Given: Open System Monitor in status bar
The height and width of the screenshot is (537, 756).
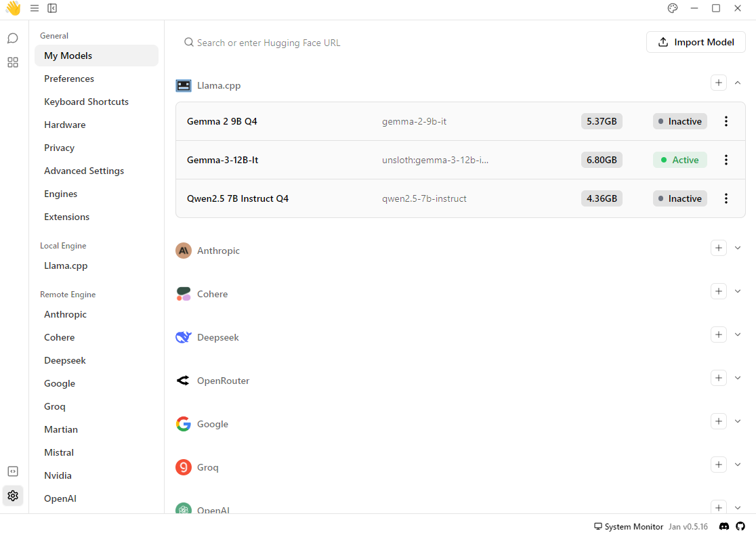Looking at the screenshot, I should (628, 526).
